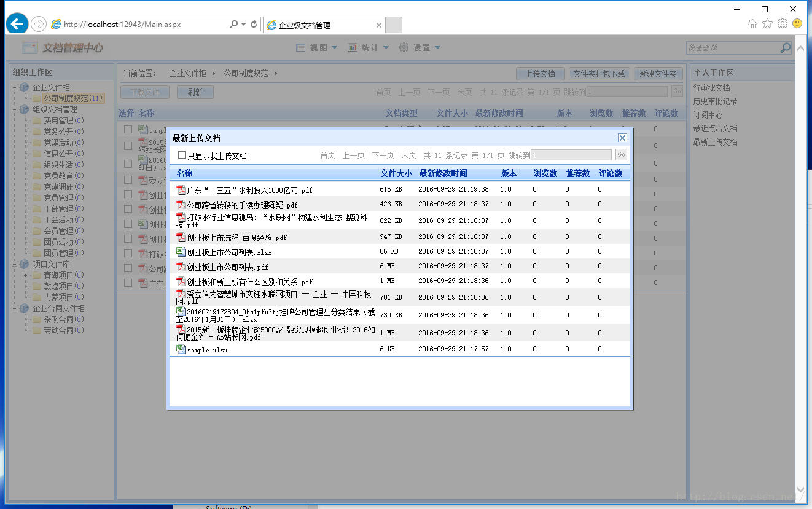This screenshot has width=812, height=509.
Task: Collapse the 组织文档管理 tree node
Action: 14,109
